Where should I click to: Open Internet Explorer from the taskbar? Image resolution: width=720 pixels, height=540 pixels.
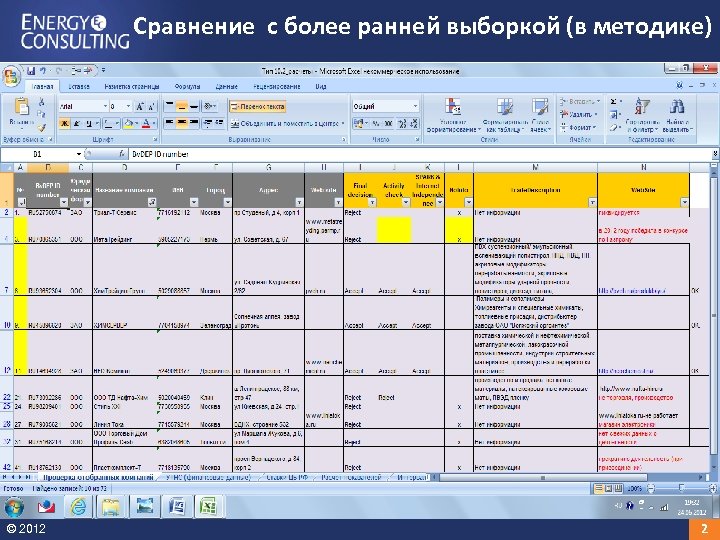(78, 507)
